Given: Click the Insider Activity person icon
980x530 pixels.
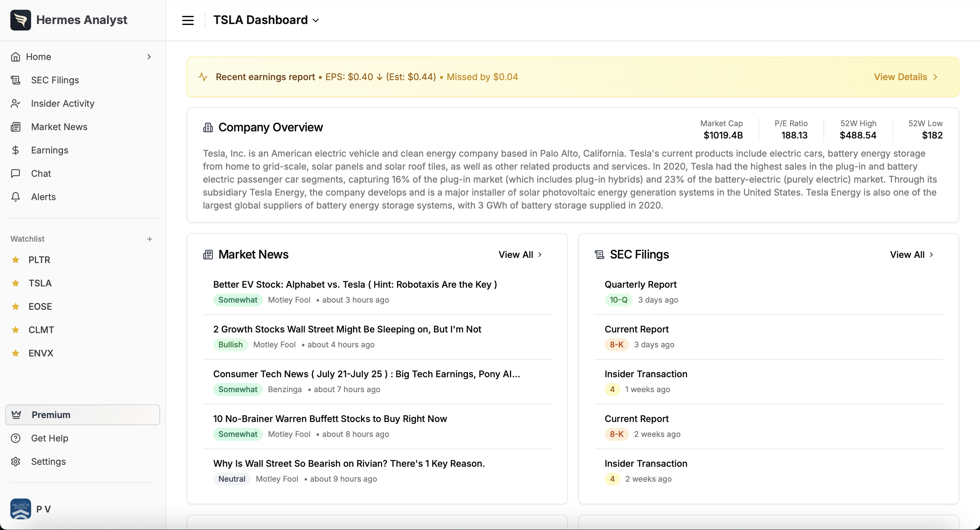Looking at the screenshot, I should (x=16, y=103).
